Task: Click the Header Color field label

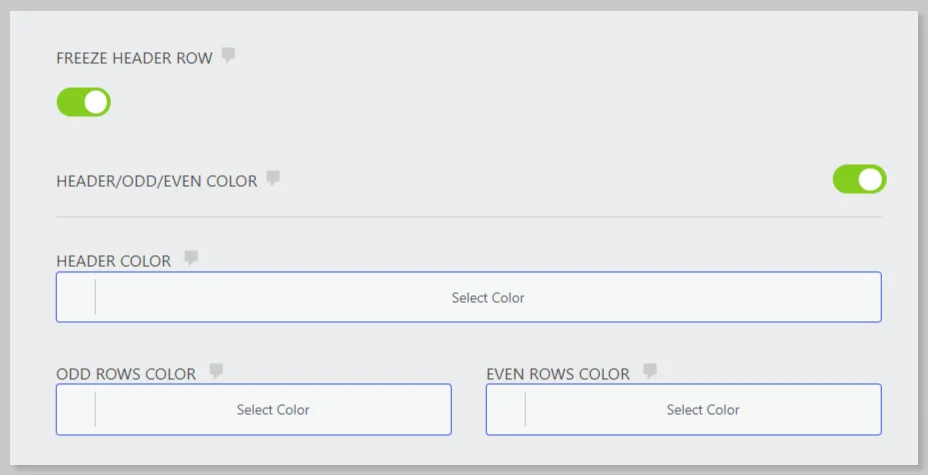Action: click(x=114, y=261)
